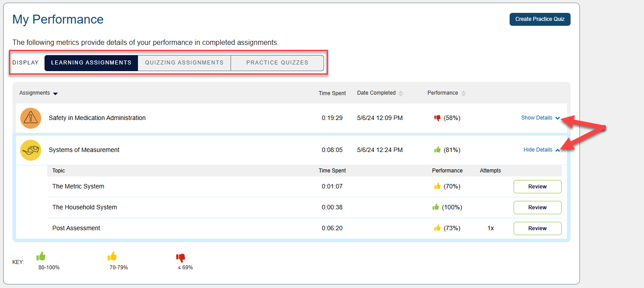This screenshot has height=288, width=644.
Task: Click the red ≤ 69% key thumbs-down icon
Action: tap(180, 257)
